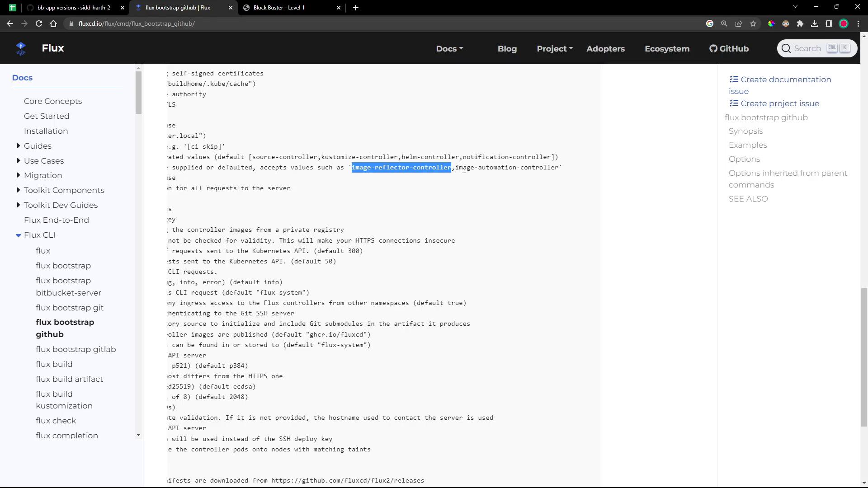This screenshot has width=868, height=488.
Task: Click Create project issue link
Action: (x=774, y=103)
